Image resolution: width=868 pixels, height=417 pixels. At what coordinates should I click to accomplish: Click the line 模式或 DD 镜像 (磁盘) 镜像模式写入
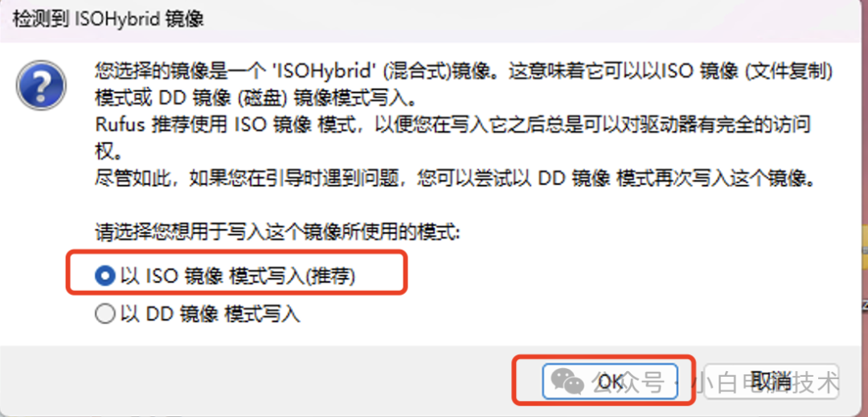click(254, 99)
